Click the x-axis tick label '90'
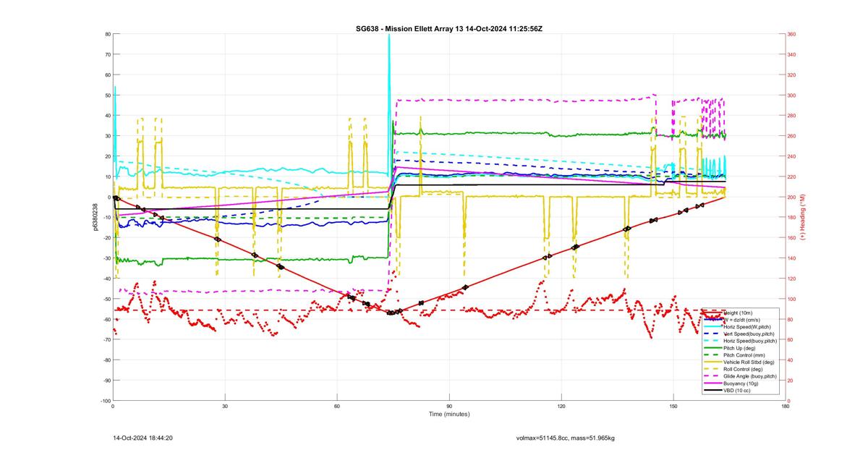Viewport: 868px width, 450px height. tap(449, 407)
